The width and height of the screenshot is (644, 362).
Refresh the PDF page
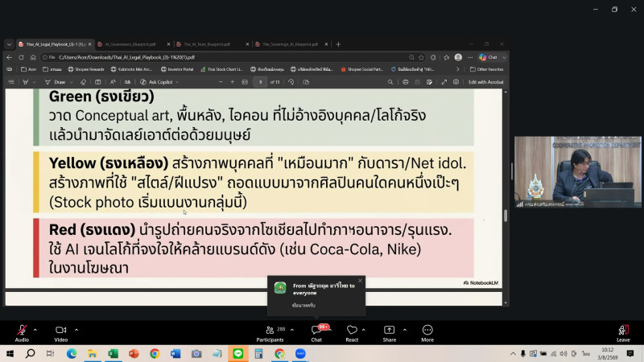point(22,57)
